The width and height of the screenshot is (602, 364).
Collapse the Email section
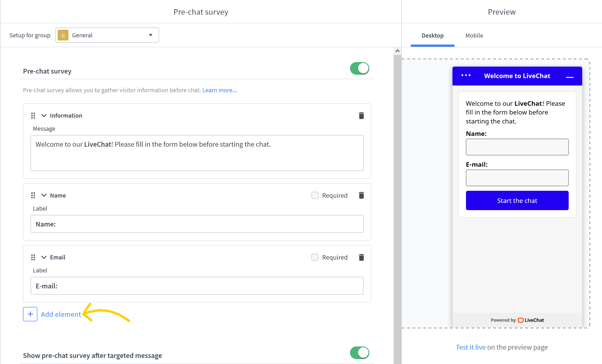tap(44, 257)
